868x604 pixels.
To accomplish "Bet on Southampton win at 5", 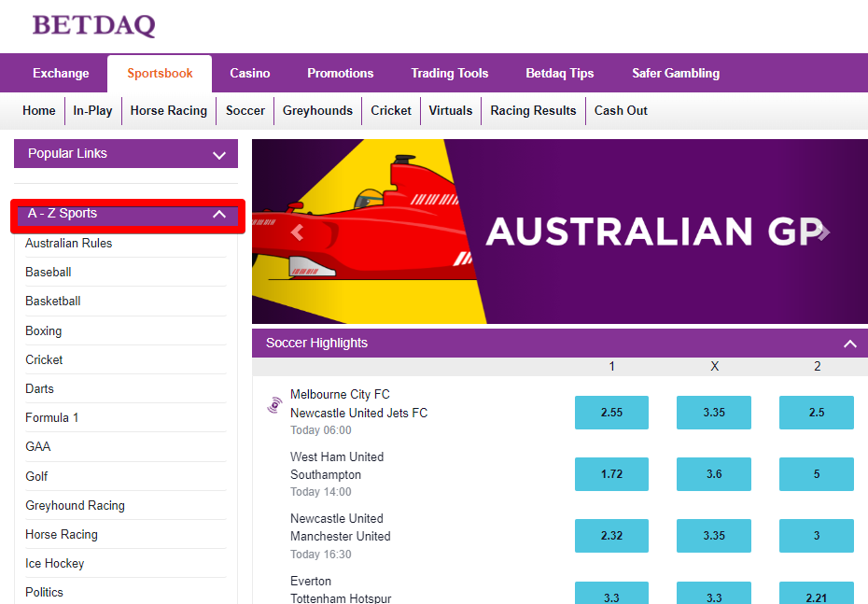I will coord(817,474).
